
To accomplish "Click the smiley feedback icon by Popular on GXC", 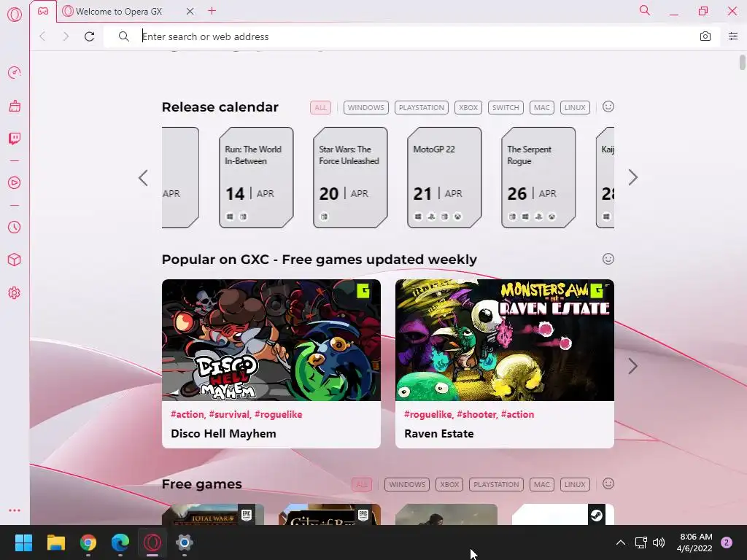I will coord(608,259).
